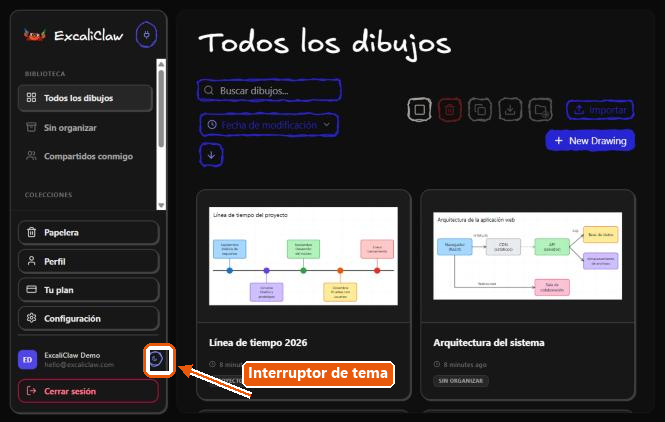Click the COLECCIONES section heading
The width and height of the screenshot is (665, 422).
(48, 195)
